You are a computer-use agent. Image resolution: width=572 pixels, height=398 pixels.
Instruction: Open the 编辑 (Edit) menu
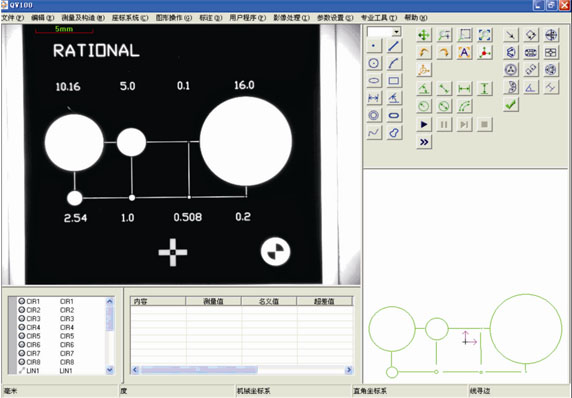coord(43,18)
